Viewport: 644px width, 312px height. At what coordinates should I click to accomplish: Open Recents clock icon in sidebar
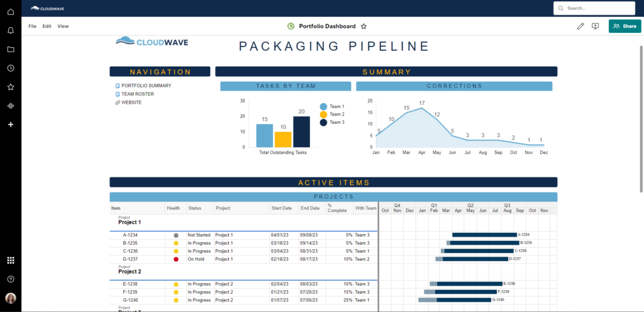tap(11, 68)
